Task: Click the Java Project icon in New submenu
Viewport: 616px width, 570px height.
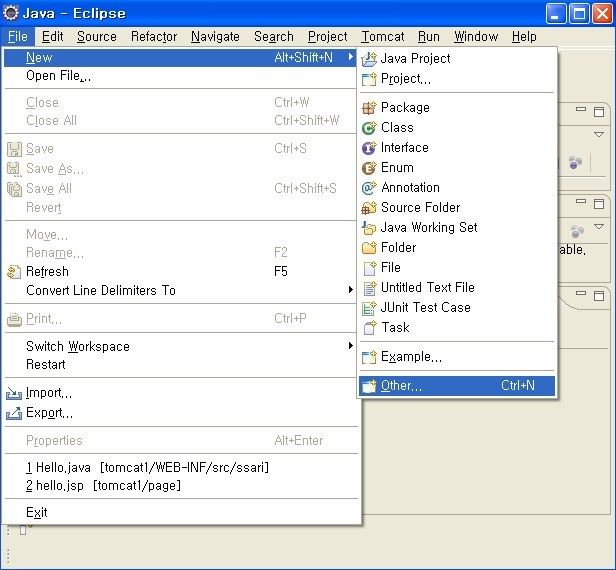Action: coord(369,59)
